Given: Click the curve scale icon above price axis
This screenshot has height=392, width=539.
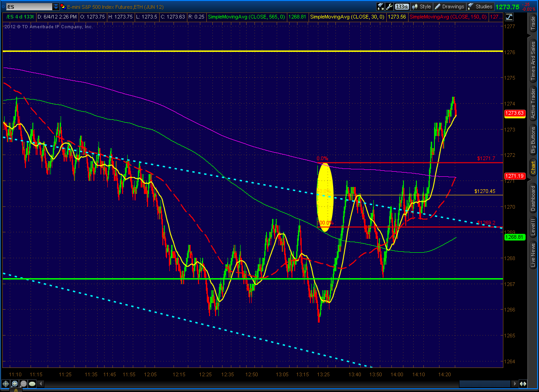Looking at the screenshot, I should click(x=509, y=17).
